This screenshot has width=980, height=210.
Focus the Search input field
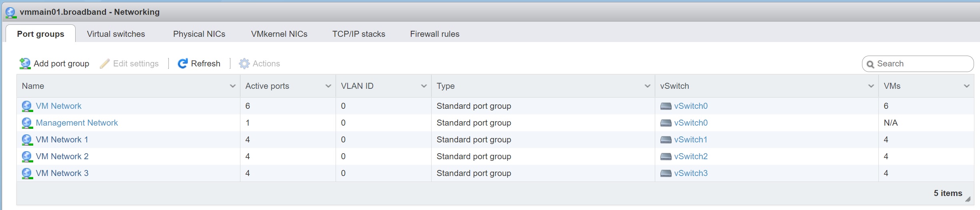pos(920,64)
